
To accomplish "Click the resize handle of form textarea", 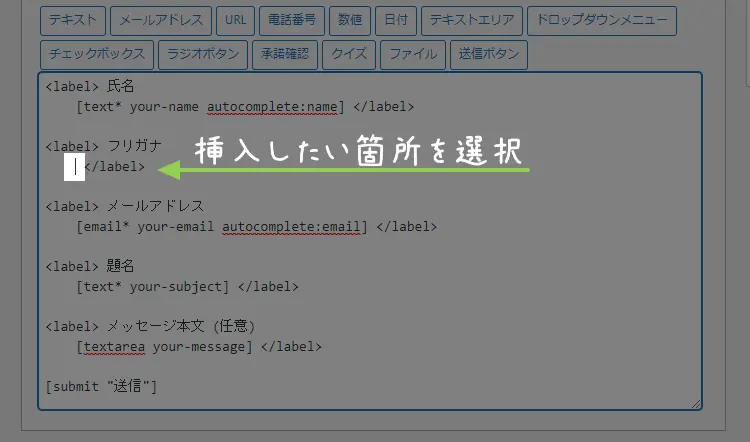I will (x=696, y=404).
